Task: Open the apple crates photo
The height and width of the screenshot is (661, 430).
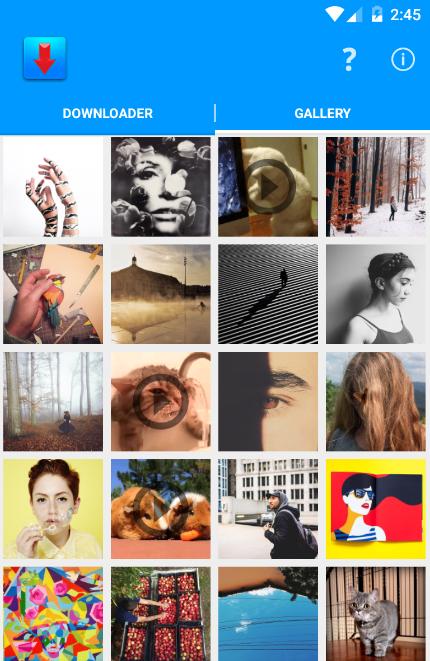Action: point(161,614)
